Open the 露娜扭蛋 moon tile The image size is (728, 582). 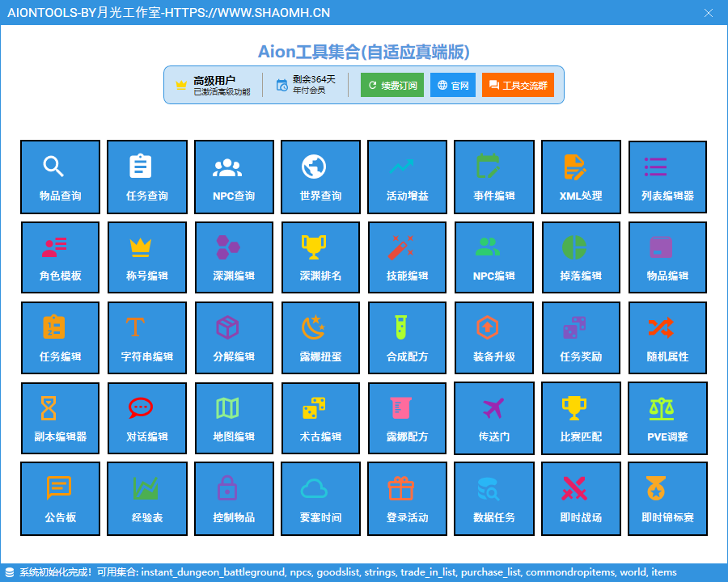[321, 338]
